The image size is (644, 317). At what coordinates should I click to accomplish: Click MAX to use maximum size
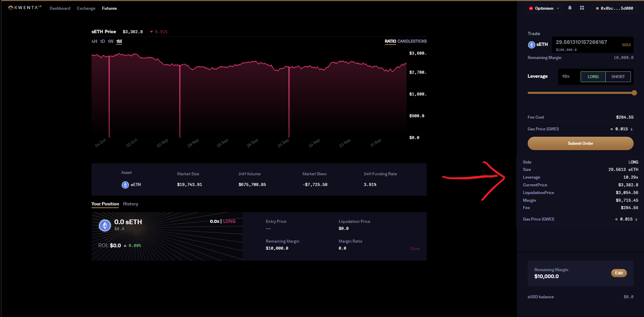626,45
